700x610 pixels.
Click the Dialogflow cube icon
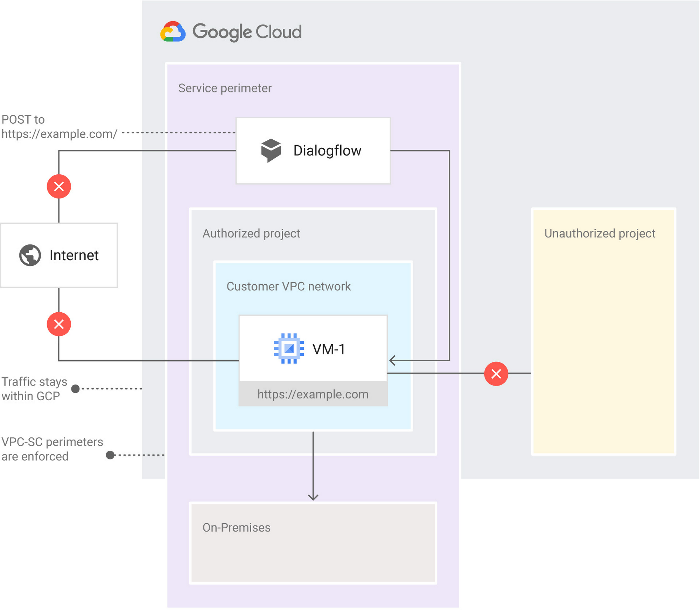[271, 151]
